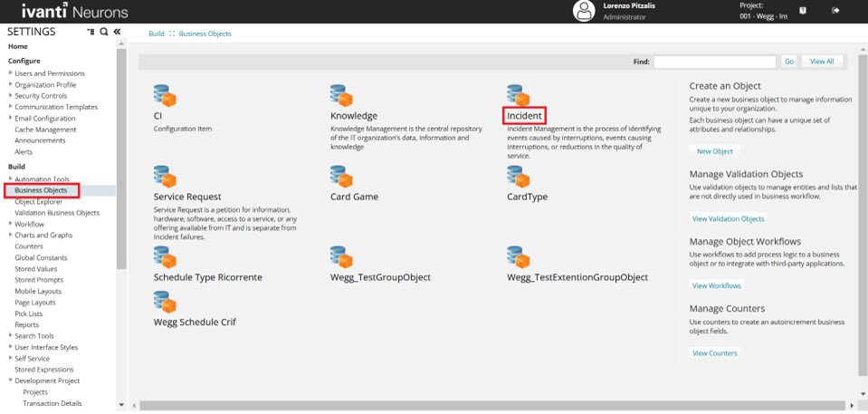Viewport: 868px width, 414px height.
Task: Expand User Interface Styles node
Action: [x=11, y=347]
